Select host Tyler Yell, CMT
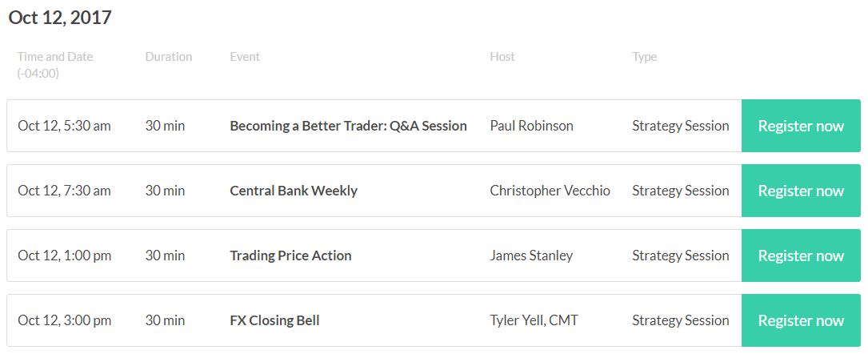 [534, 320]
